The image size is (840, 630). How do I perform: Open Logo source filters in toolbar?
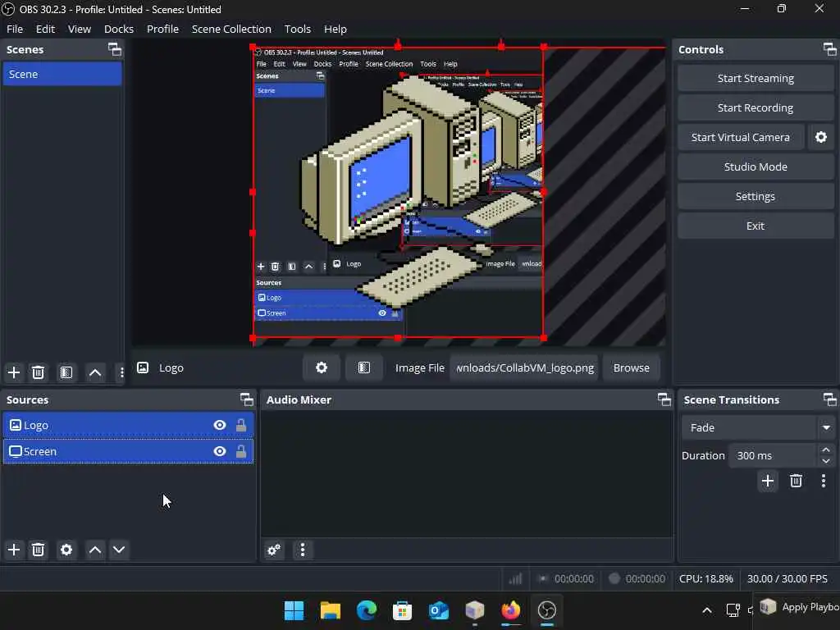pos(364,367)
